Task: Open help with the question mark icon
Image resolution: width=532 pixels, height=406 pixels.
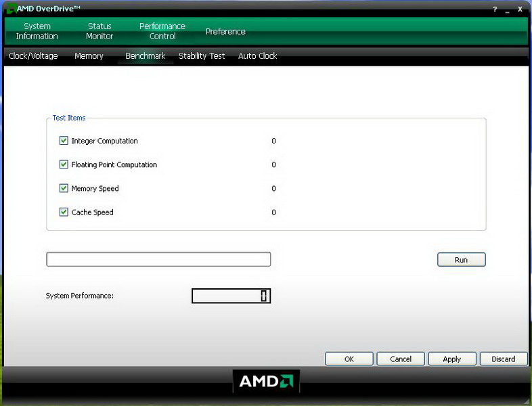Action: [x=495, y=9]
